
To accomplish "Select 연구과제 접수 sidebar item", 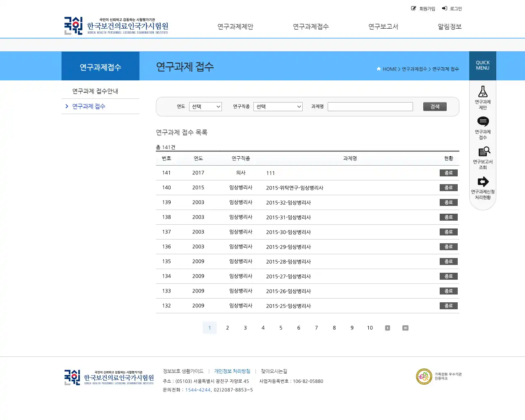I will 89,106.
